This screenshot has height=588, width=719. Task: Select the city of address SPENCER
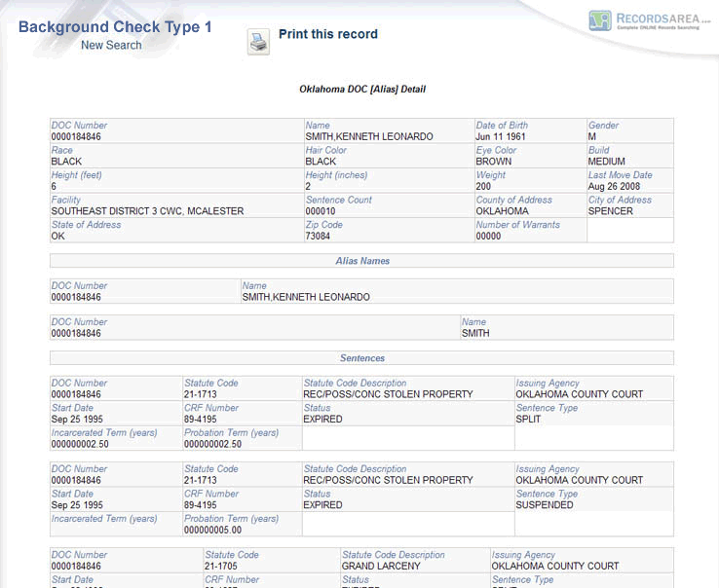pos(610,211)
